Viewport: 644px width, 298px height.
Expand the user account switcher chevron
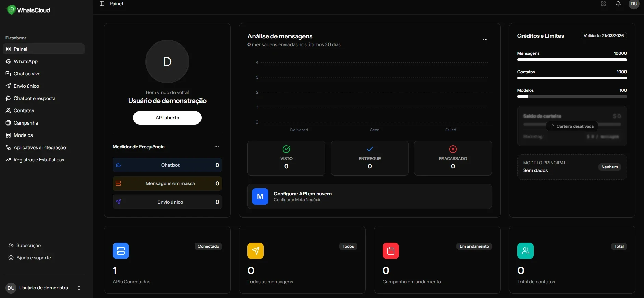(79, 288)
